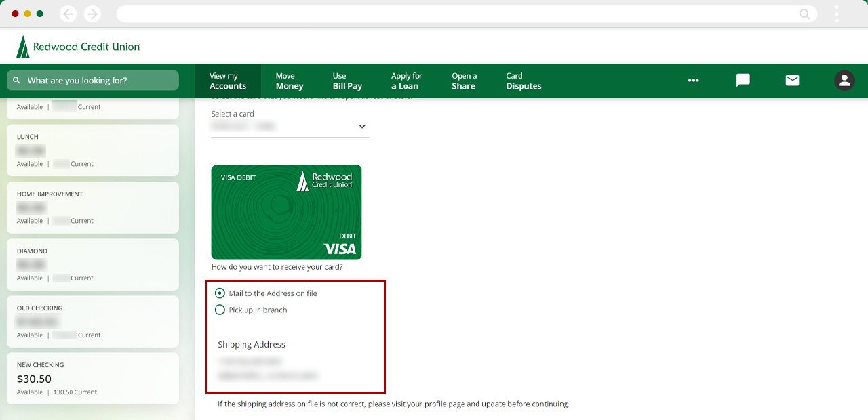Click the Visa debit card image

[286, 212]
